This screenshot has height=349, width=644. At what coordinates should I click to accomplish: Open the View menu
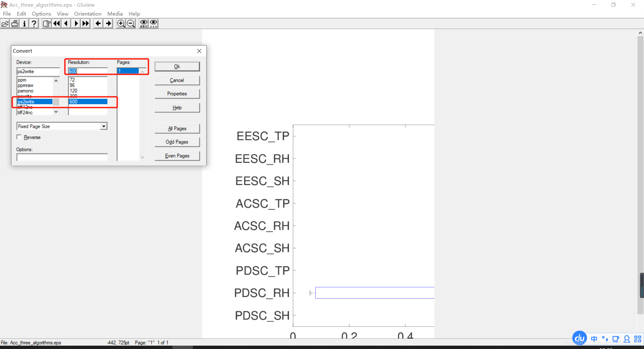(62, 14)
